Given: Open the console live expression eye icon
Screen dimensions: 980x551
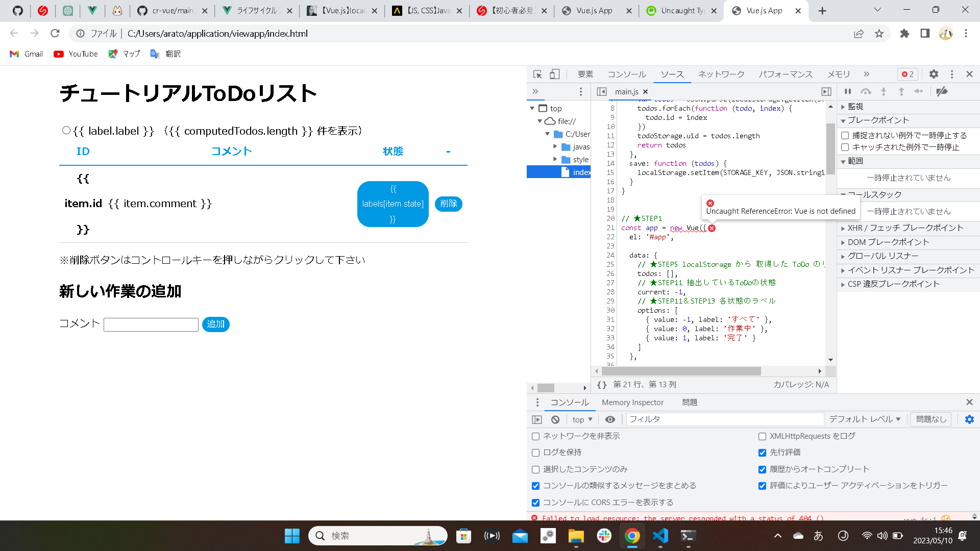Looking at the screenshot, I should (x=610, y=419).
